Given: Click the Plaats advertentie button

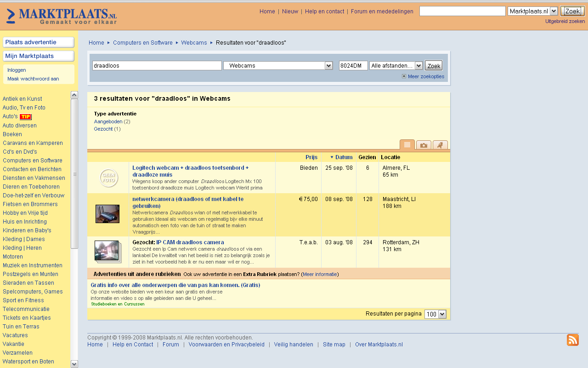Looking at the screenshot, I should (39, 42).
